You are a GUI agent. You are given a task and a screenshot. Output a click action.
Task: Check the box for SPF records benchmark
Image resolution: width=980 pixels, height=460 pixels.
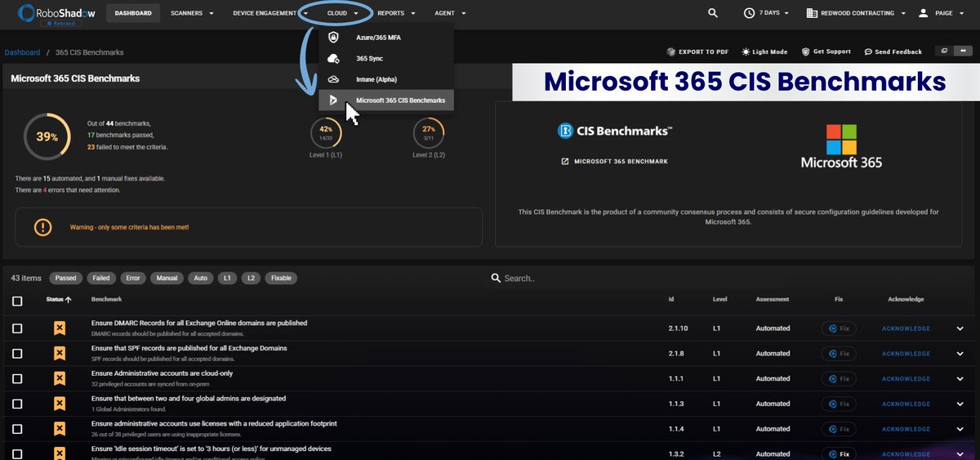click(x=17, y=354)
